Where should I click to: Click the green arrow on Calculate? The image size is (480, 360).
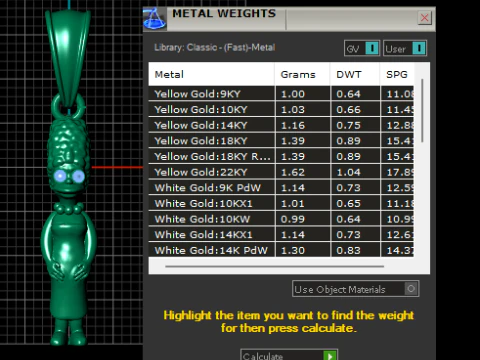330,356
